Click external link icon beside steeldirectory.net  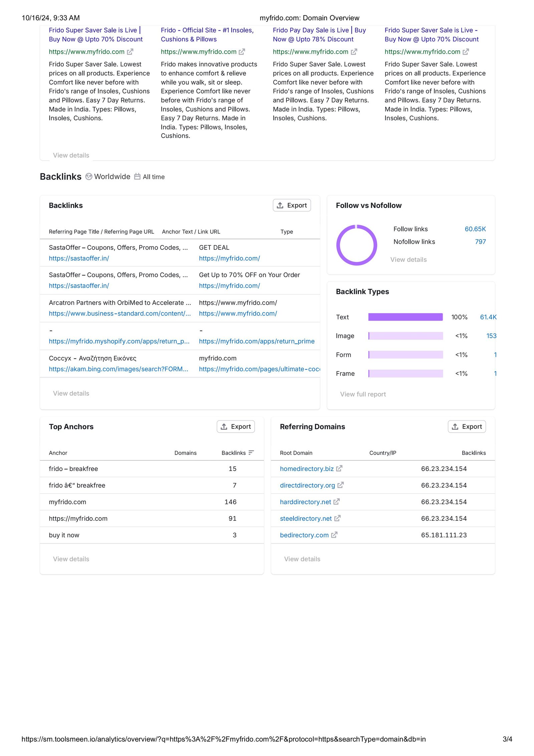[337, 518]
